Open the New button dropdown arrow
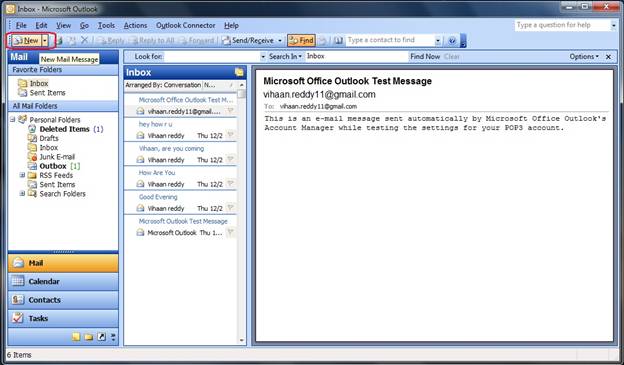 click(x=45, y=41)
